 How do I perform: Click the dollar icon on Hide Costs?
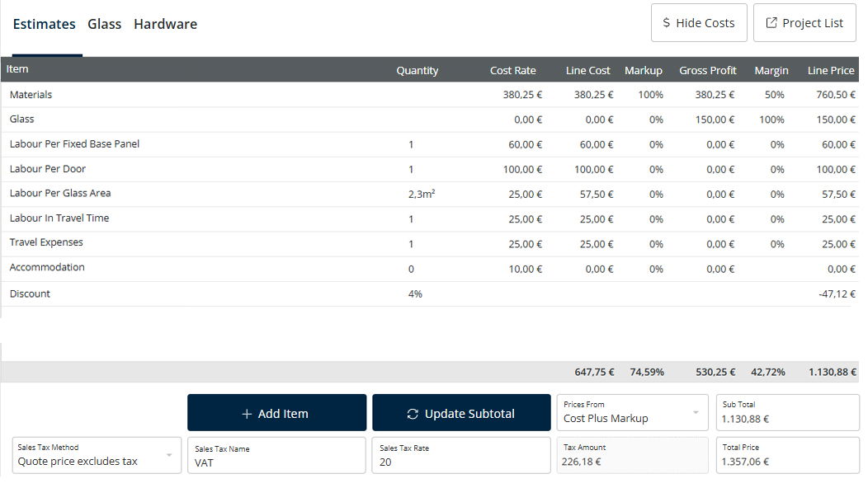[x=667, y=23]
